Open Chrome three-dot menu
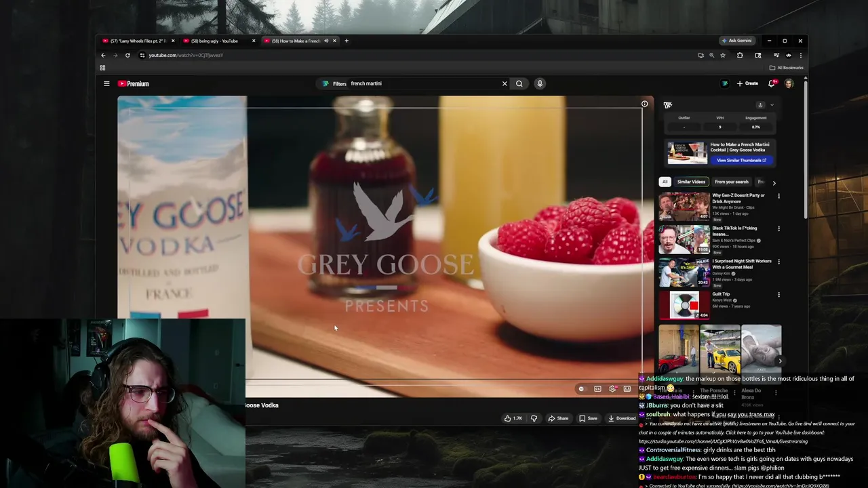The image size is (868, 488). 800,55
